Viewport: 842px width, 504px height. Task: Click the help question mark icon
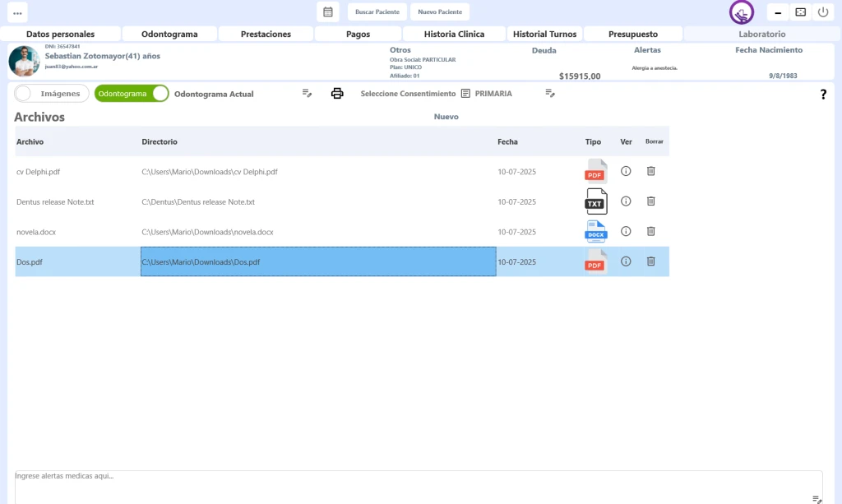823,95
